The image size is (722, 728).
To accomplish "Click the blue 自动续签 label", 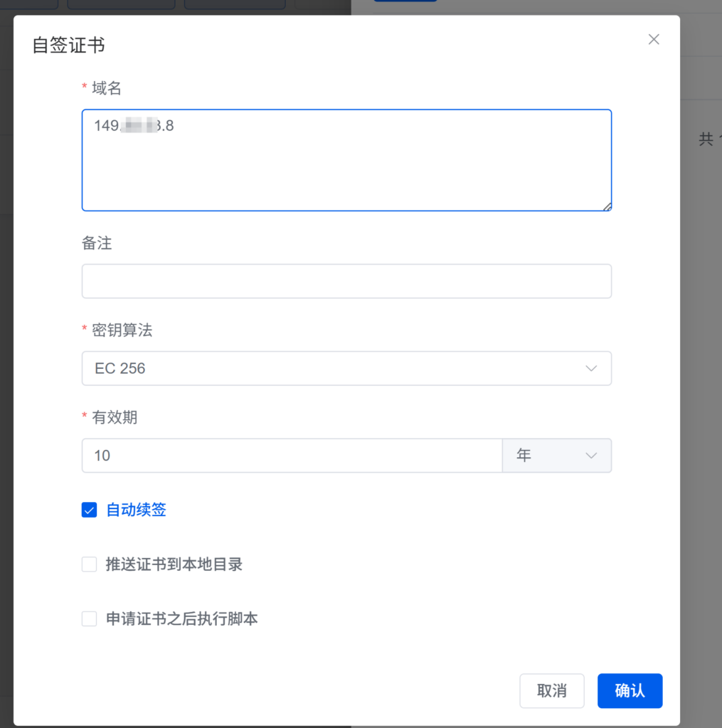I will [x=135, y=510].
